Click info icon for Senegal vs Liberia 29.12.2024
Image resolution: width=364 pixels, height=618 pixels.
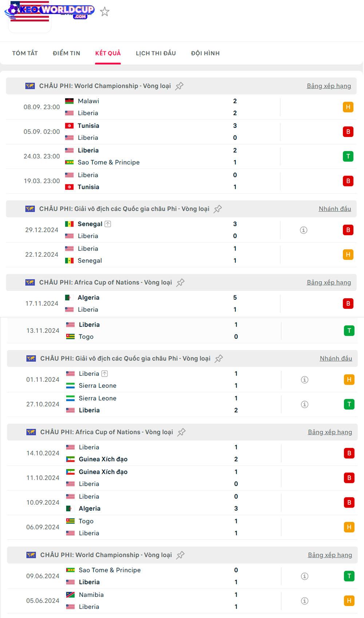pyautogui.click(x=304, y=230)
